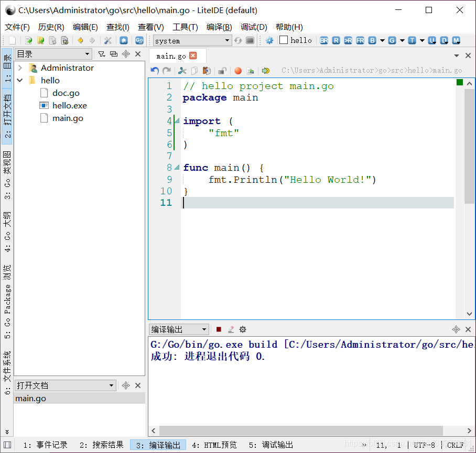Click the build config gear icon
The height and width of the screenshot is (453, 476).
(269, 40)
